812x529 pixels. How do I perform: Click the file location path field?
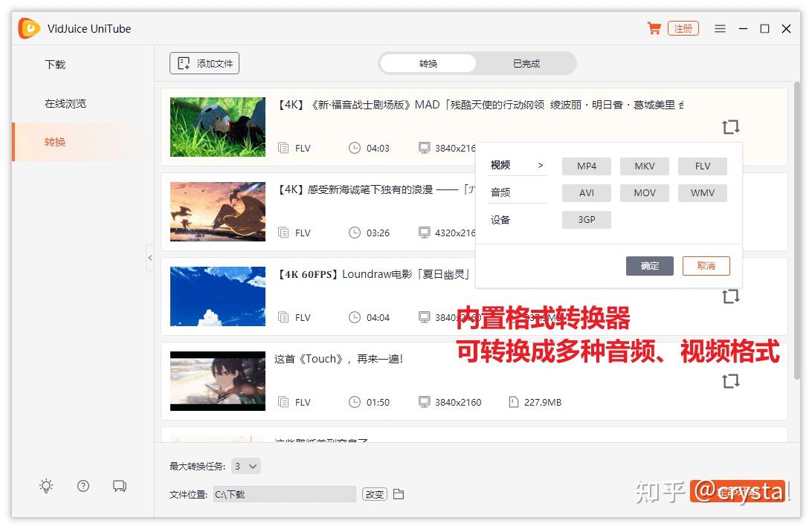[284, 494]
